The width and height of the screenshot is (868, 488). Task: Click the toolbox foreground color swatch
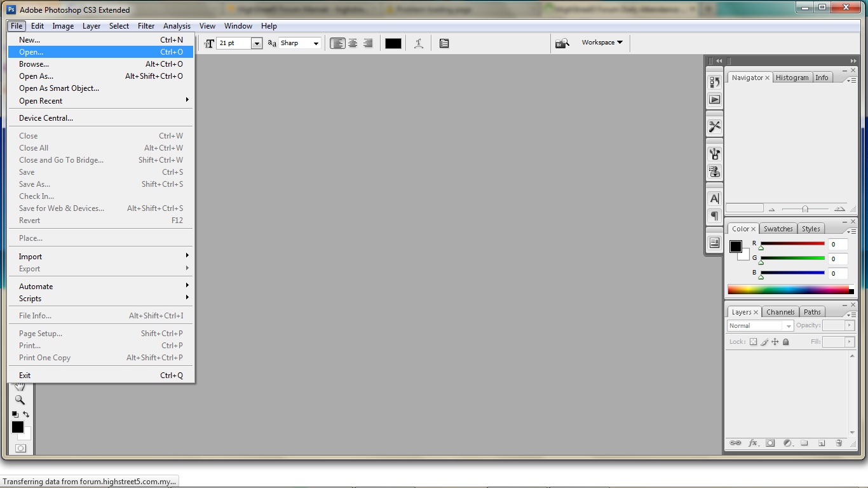tap(18, 427)
